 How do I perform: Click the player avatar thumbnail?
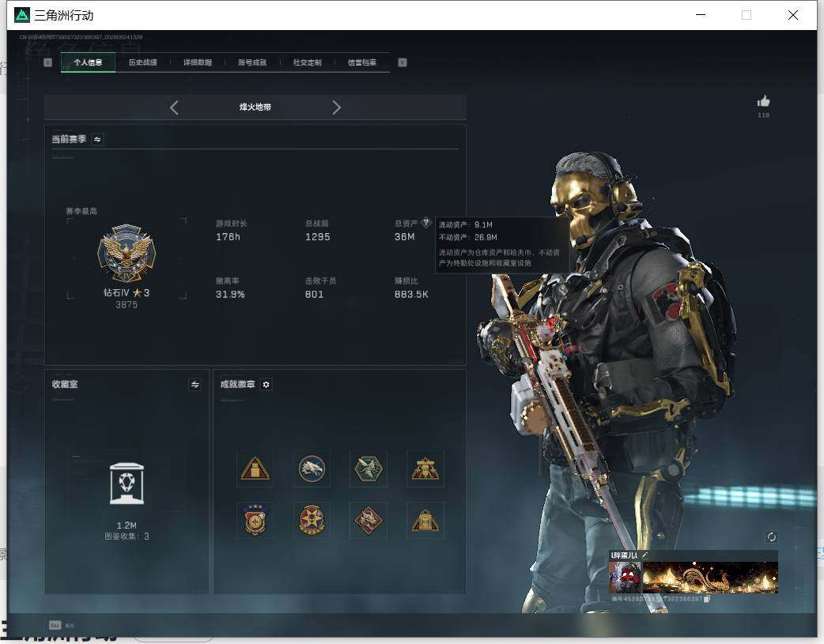click(x=625, y=578)
